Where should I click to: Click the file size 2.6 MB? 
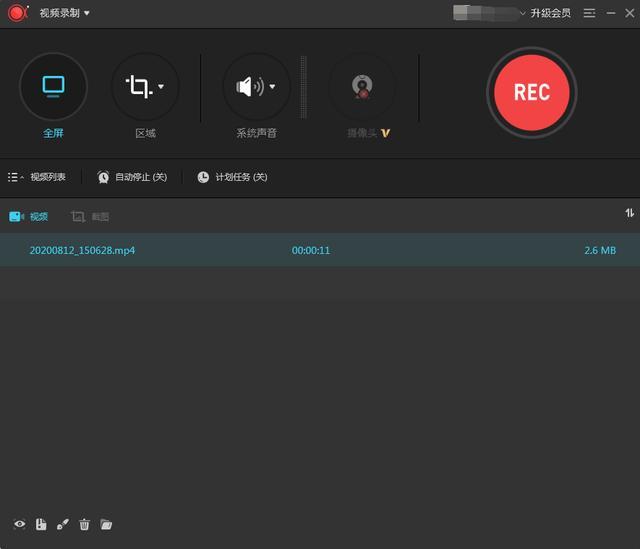[600, 250]
